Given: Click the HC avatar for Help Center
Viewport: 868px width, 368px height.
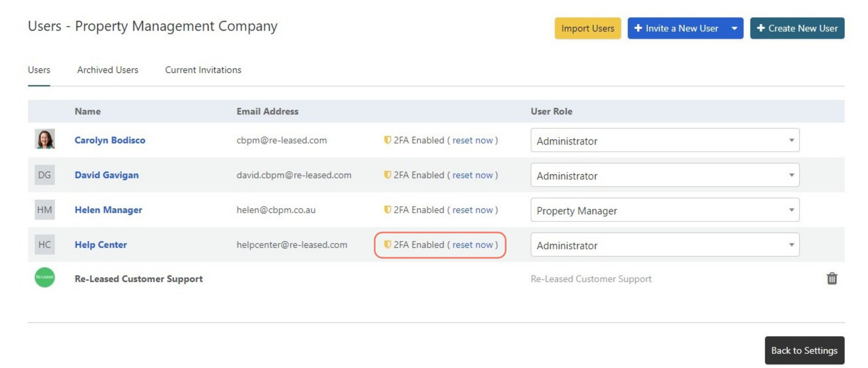Looking at the screenshot, I should (x=45, y=244).
